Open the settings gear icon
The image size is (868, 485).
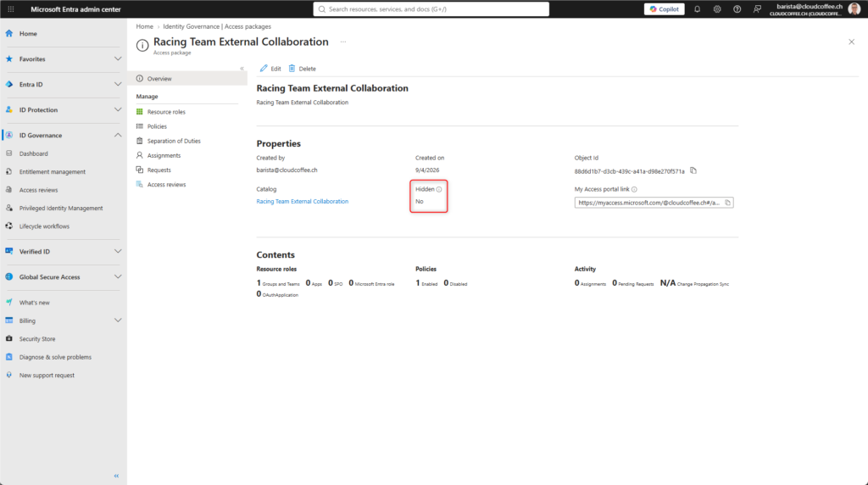tap(717, 8)
